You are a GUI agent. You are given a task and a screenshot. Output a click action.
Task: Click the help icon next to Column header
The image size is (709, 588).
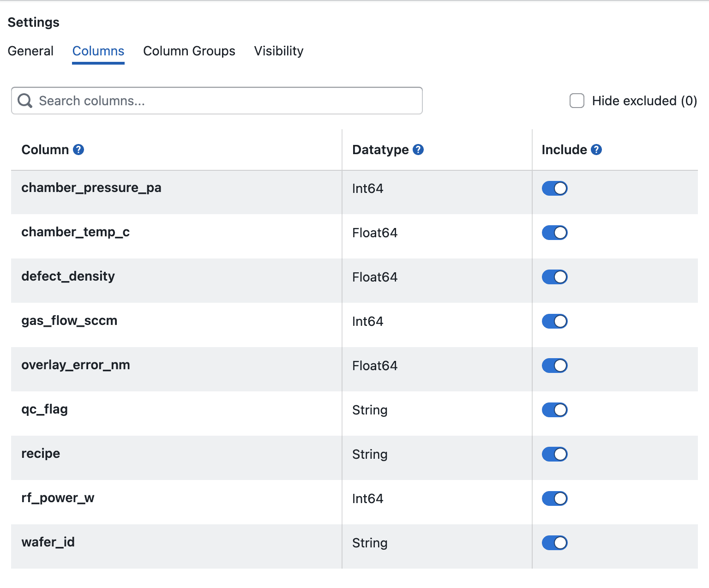[78, 150]
